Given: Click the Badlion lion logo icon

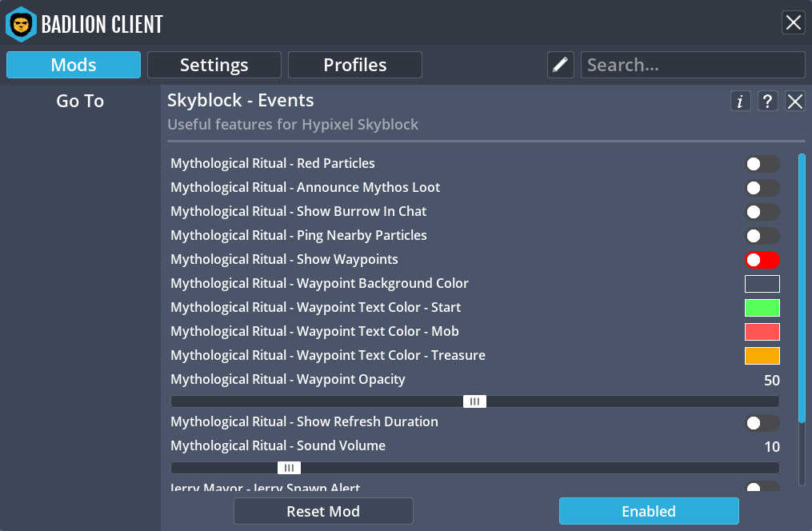Looking at the screenshot, I should (21, 24).
